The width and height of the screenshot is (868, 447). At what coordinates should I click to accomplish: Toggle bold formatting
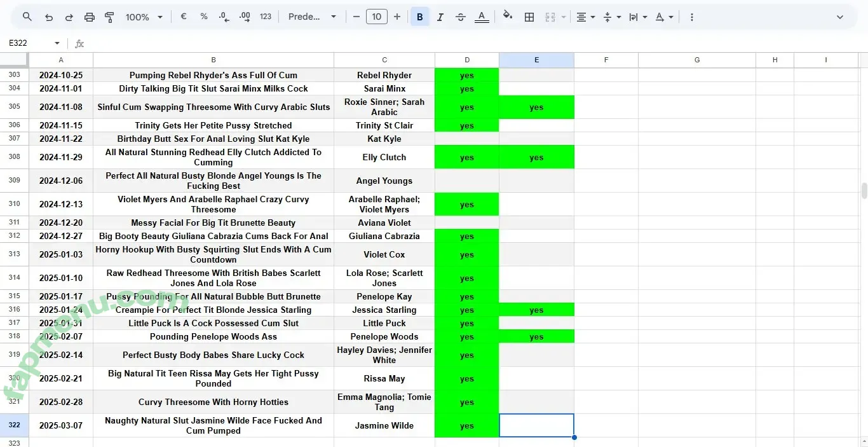[x=419, y=17]
